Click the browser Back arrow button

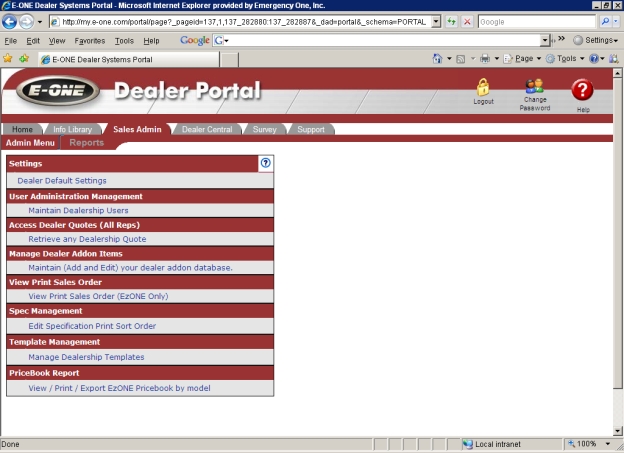(x=9, y=21)
